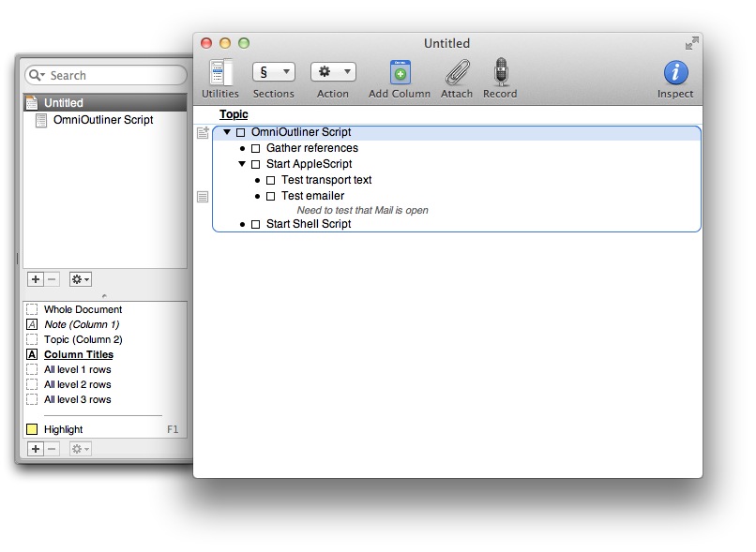Open the styles list gear menu
The width and height of the screenshot is (756, 552).
(81, 449)
